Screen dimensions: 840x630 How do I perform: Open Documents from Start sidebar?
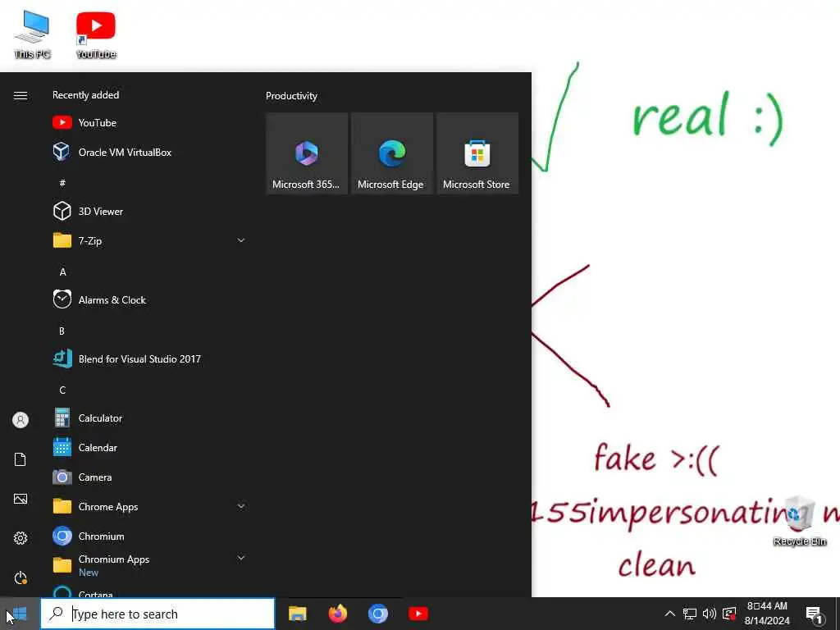[x=21, y=459]
